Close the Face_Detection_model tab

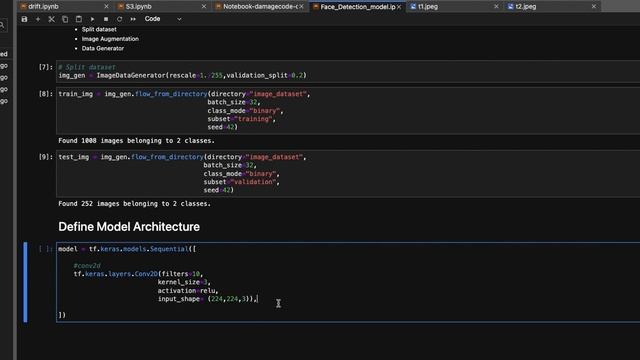399,7
